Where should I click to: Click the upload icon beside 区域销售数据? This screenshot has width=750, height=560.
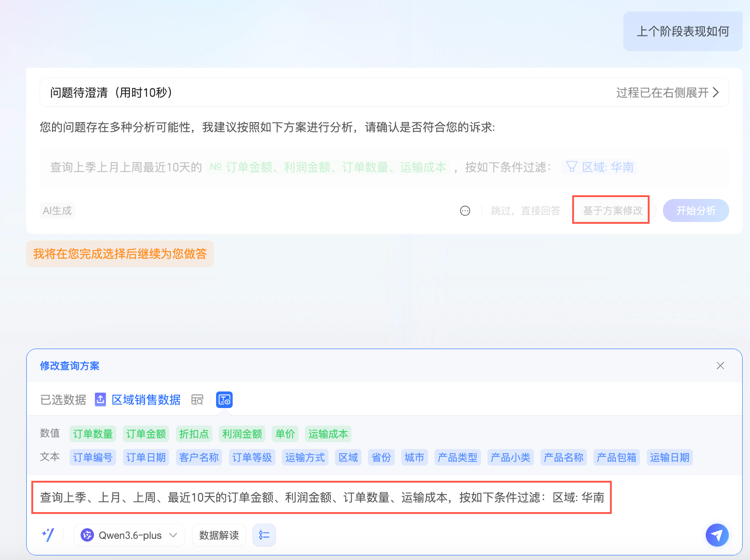[x=100, y=399]
